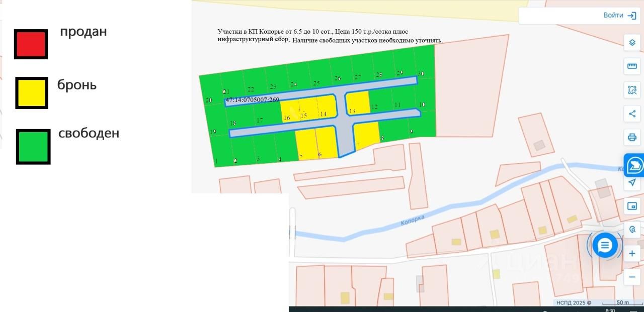This screenshot has height=312, width=644.
Task: Open the blue assistant side widget
Action: (x=634, y=165)
